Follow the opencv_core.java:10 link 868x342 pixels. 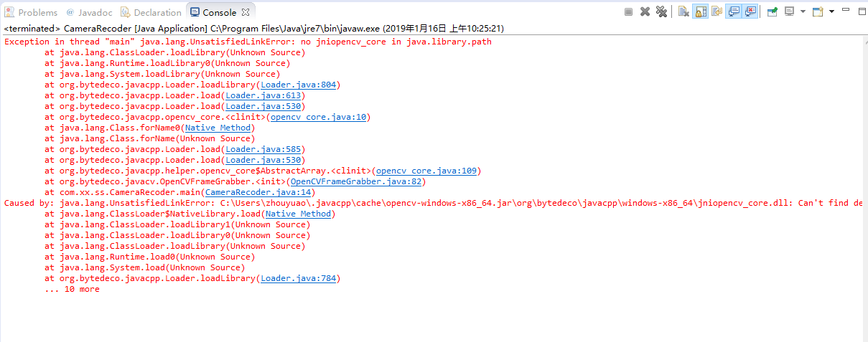pos(318,117)
